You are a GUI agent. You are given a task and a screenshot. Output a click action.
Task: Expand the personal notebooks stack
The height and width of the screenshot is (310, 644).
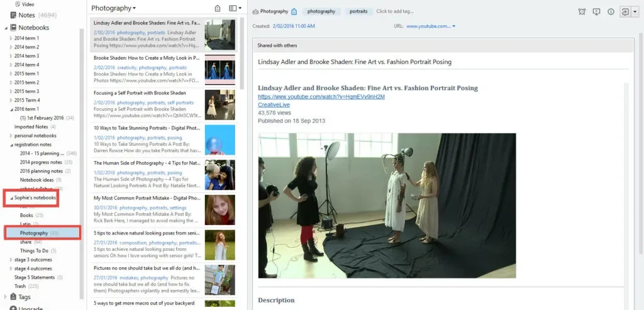pos(11,135)
